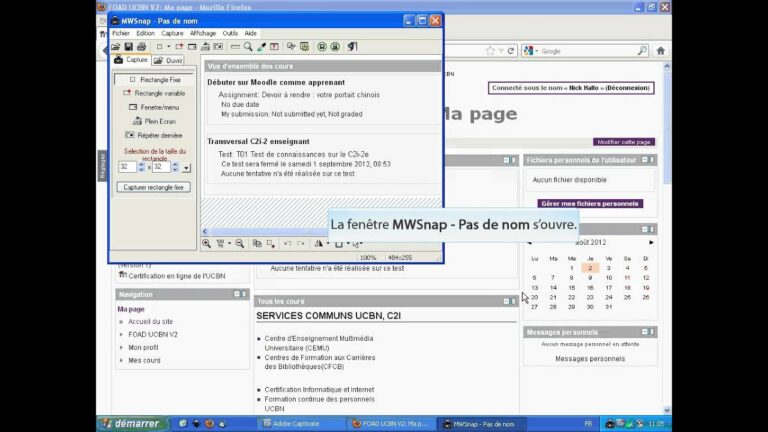Expand Mon profil in Navigation tree
The image size is (768, 432).
pos(121,347)
